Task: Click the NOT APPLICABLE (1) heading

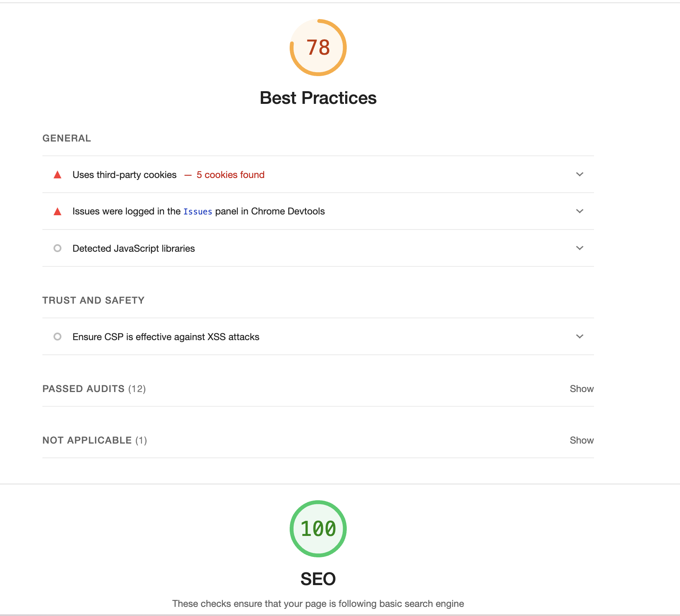Action: 95,440
